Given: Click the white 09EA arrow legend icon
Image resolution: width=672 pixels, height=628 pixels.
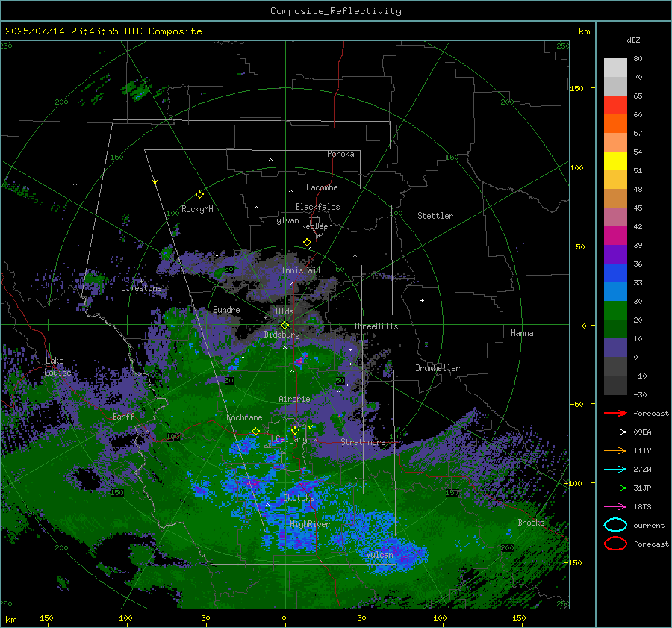Looking at the screenshot, I should tap(615, 432).
